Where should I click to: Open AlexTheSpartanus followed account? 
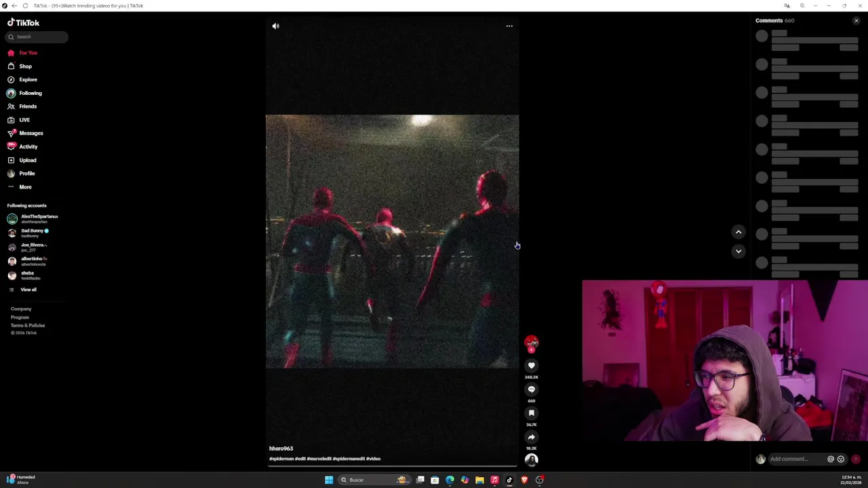pos(33,218)
